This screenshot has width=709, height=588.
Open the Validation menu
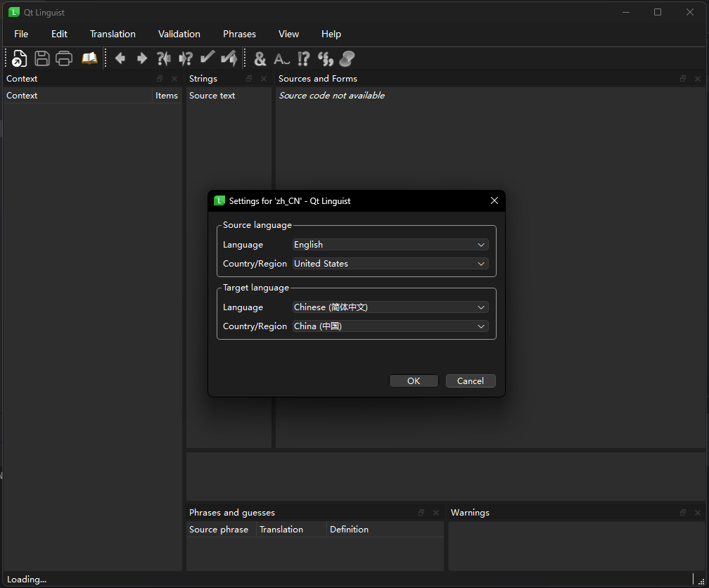[x=179, y=34]
